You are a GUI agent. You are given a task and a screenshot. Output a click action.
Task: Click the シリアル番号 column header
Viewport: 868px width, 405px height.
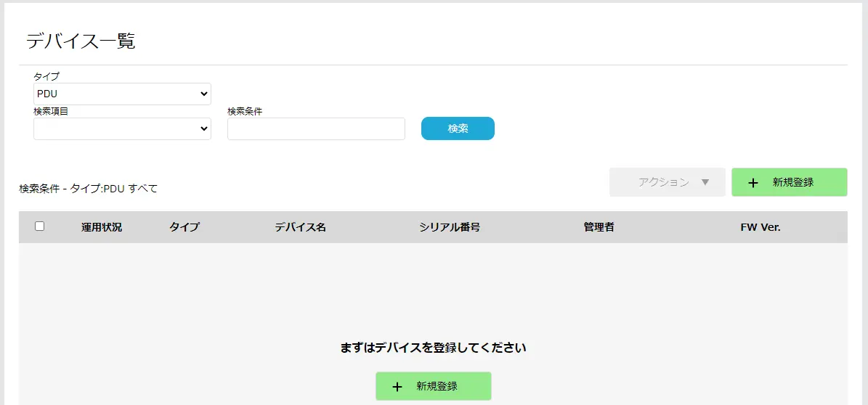tap(450, 227)
